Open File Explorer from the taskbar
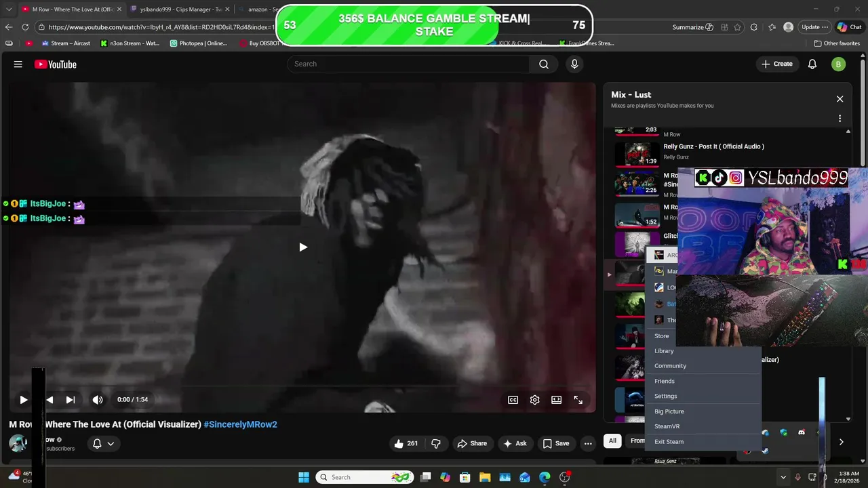Image resolution: width=868 pixels, height=488 pixels. pos(485,477)
